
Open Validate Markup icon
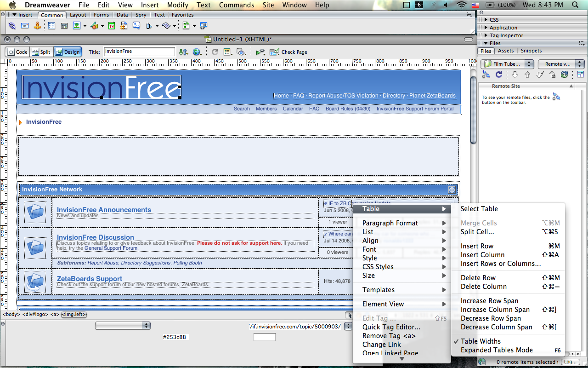260,52
